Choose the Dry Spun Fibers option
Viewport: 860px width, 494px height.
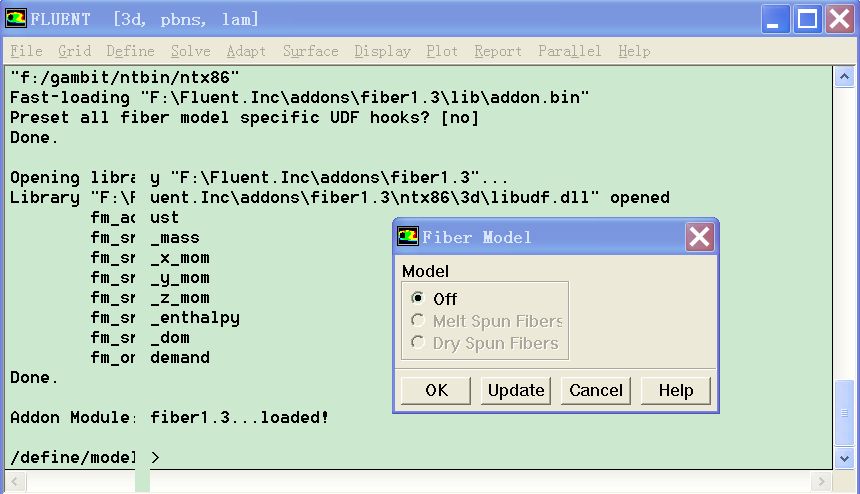click(x=418, y=343)
